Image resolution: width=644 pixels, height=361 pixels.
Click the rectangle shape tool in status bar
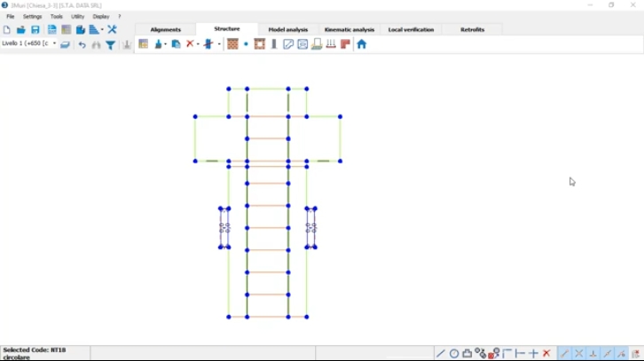pos(467,353)
